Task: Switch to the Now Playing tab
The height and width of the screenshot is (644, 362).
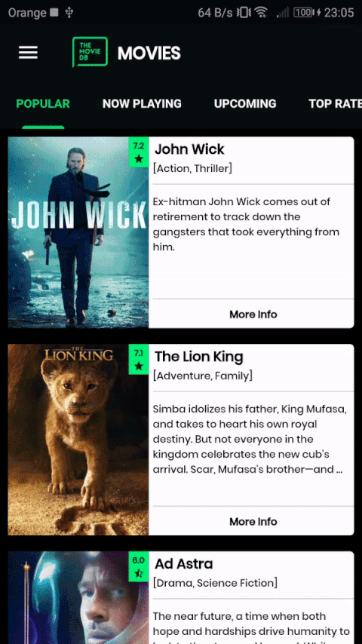Action: click(x=142, y=103)
